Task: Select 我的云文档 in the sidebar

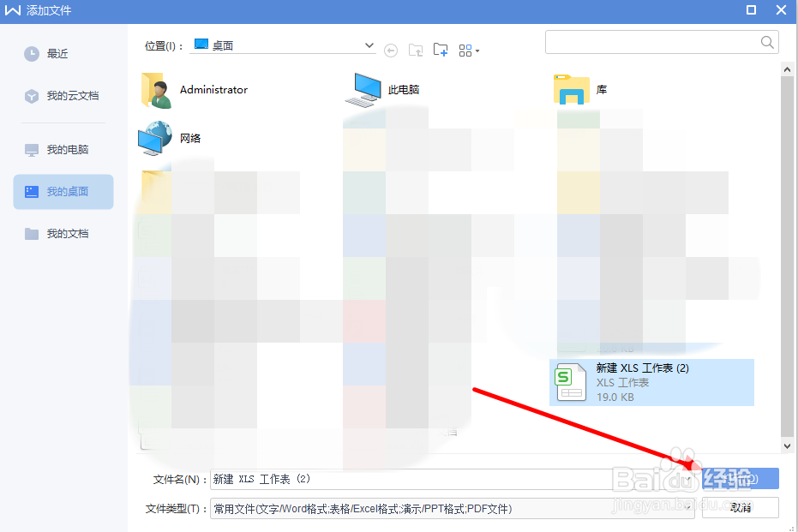Action: click(x=62, y=96)
